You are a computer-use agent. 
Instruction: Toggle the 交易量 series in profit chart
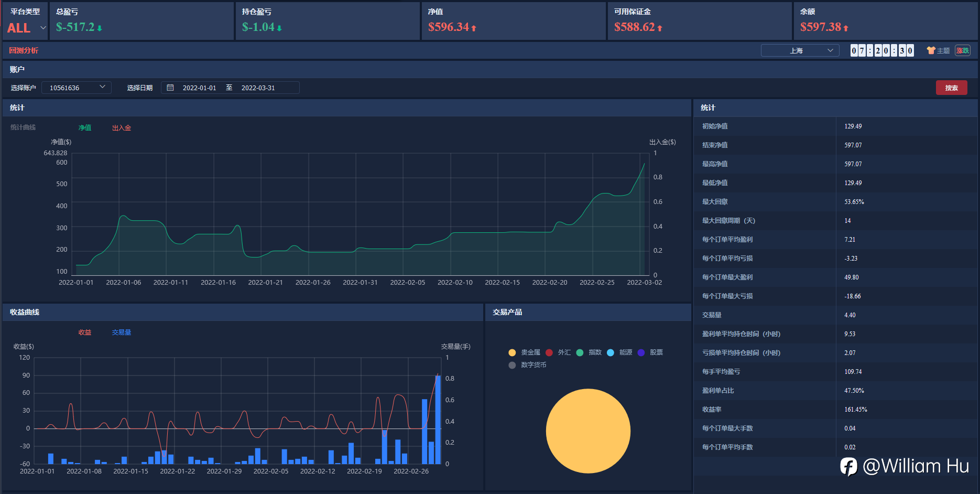coord(122,332)
